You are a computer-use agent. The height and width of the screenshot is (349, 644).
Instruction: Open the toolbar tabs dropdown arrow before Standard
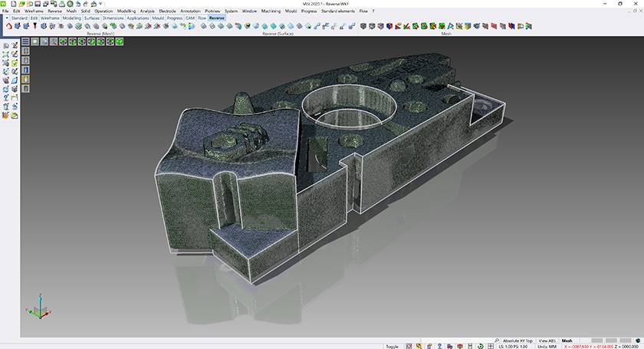tap(6, 18)
